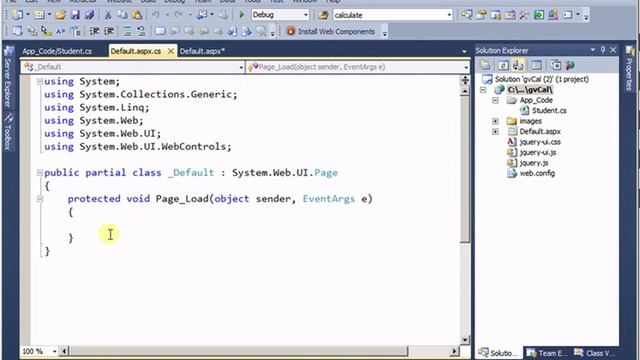The width and height of the screenshot is (640, 360).
Task: Collapse the _Default class outlining region
Action: pos(40,173)
